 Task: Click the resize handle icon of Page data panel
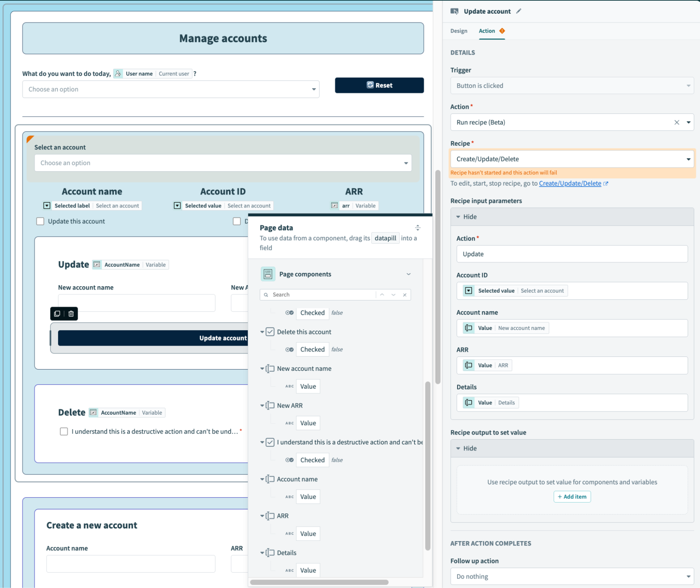click(417, 228)
